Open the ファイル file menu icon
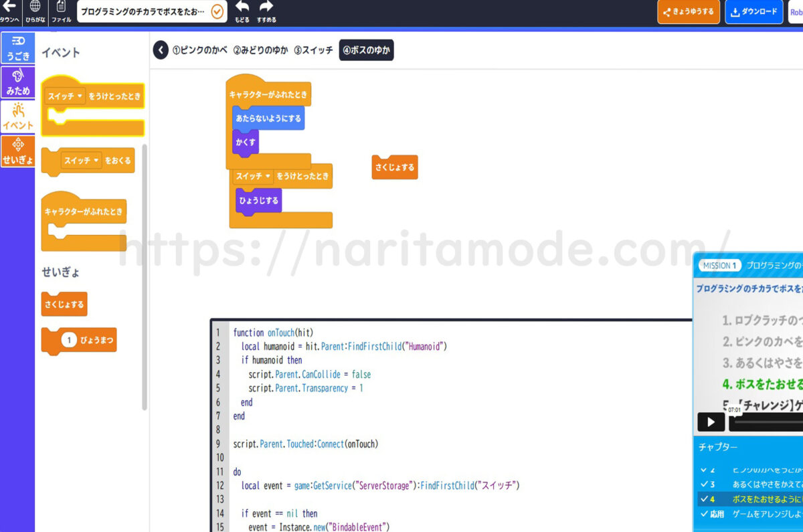Viewport: 803px width, 532px height. 61,8
